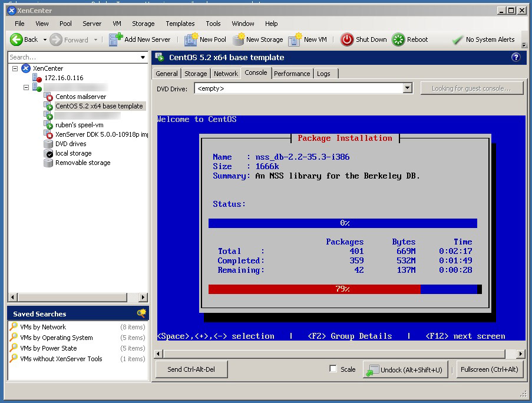Select VMs by Operating System saved search
Viewport: 532px width, 403px height.
pyautogui.click(x=57, y=338)
